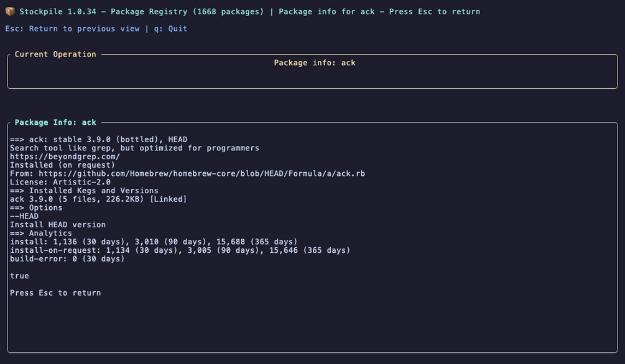
Task: Click the install-on-request analytics line
Action: click(180, 250)
